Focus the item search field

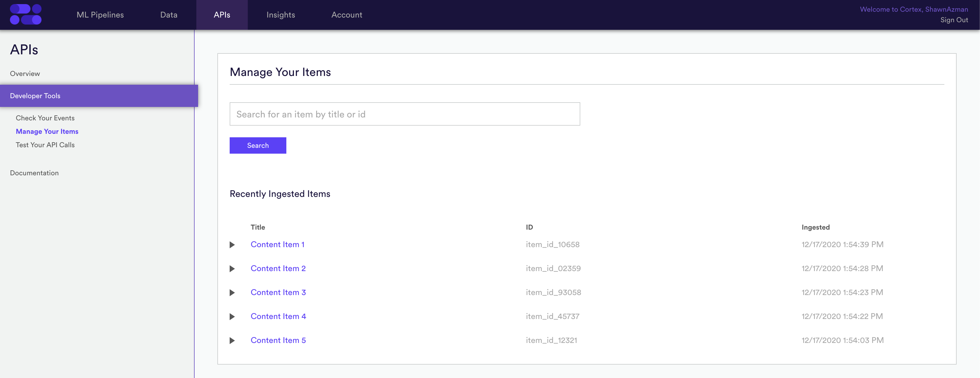click(404, 114)
